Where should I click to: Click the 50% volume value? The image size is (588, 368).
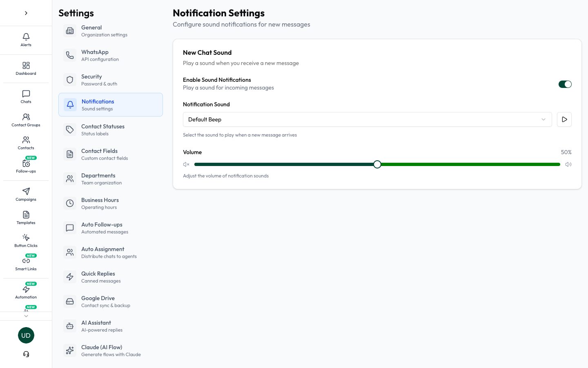click(x=566, y=152)
